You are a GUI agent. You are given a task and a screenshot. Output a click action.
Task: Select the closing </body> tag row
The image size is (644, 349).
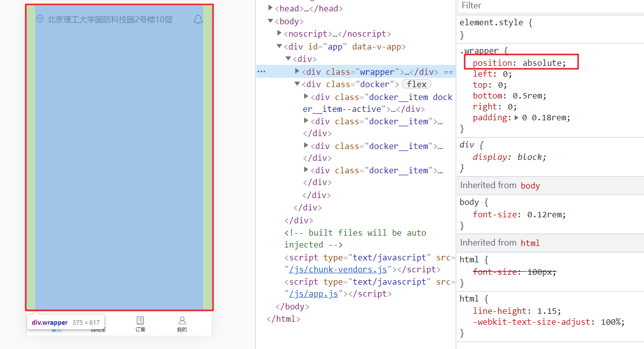292,306
